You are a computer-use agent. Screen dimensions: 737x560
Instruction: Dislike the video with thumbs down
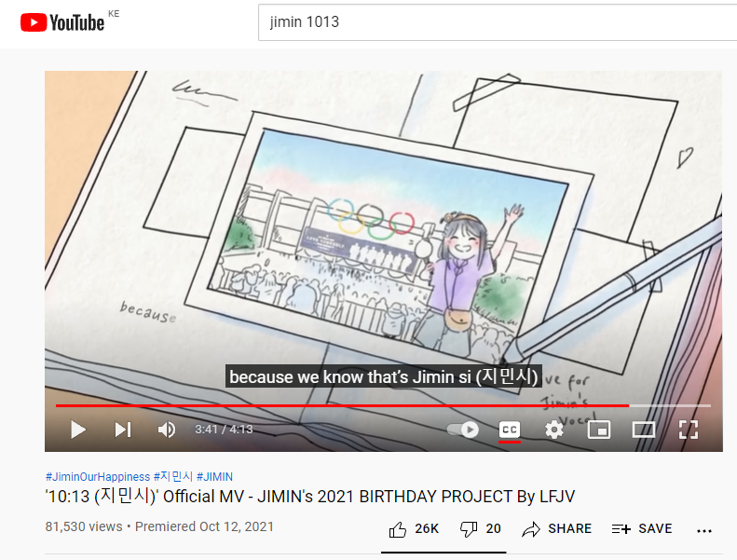pos(480,529)
